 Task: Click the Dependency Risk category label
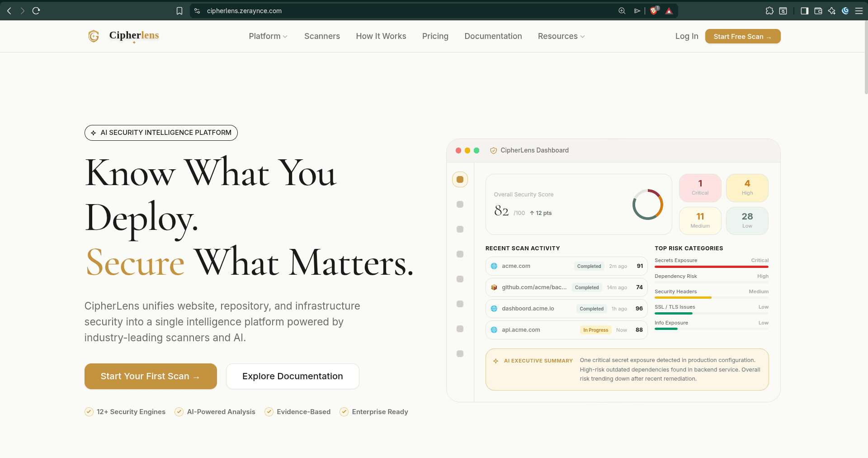click(675, 276)
